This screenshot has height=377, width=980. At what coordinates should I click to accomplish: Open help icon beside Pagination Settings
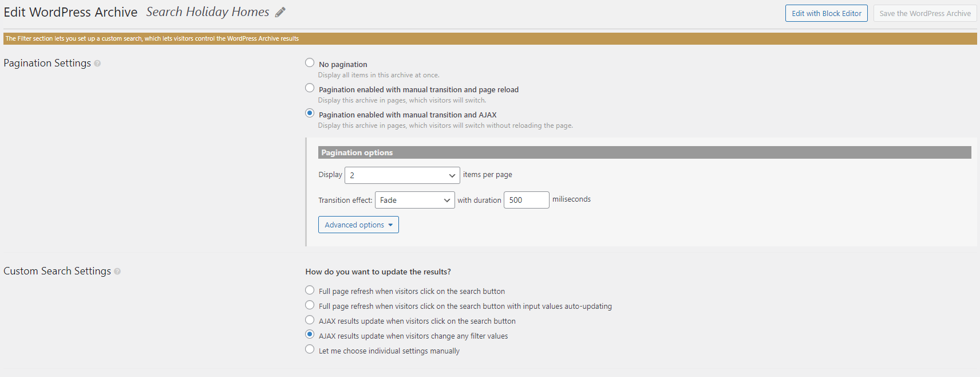tap(97, 64)
